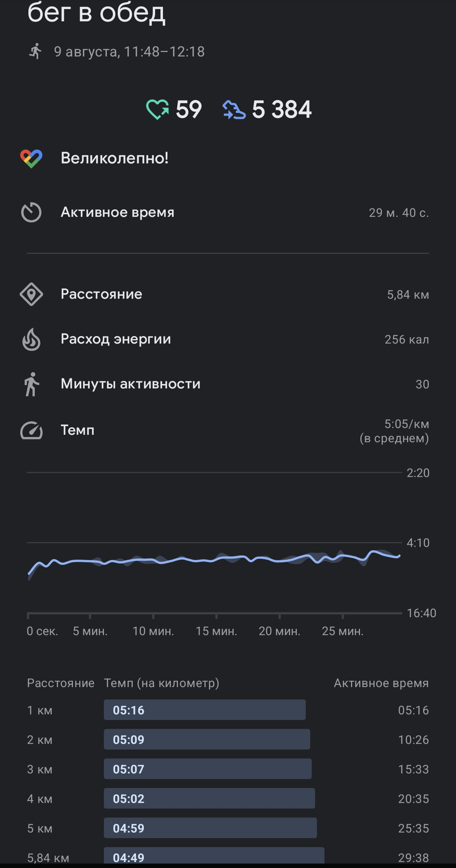Viewport: 456px width, 868px height.
Task: Tap the speedometer icon for Темп
Action: [31, 430]
